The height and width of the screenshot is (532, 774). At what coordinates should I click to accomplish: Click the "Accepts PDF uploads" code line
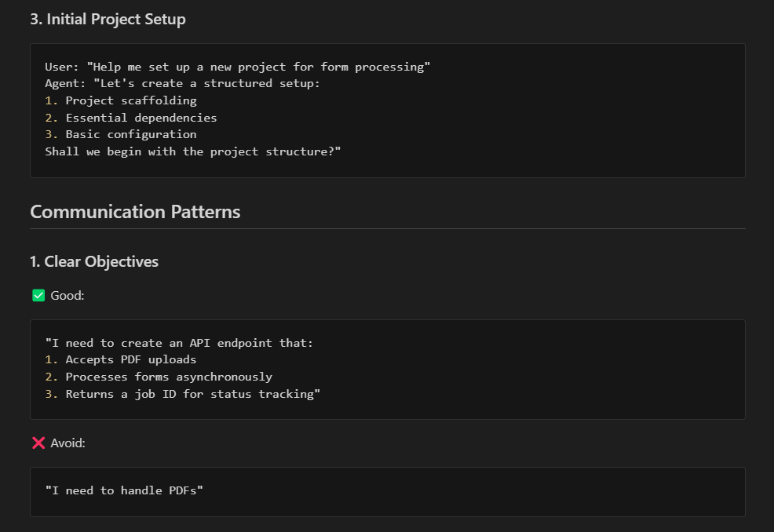(x=131, y=359)
